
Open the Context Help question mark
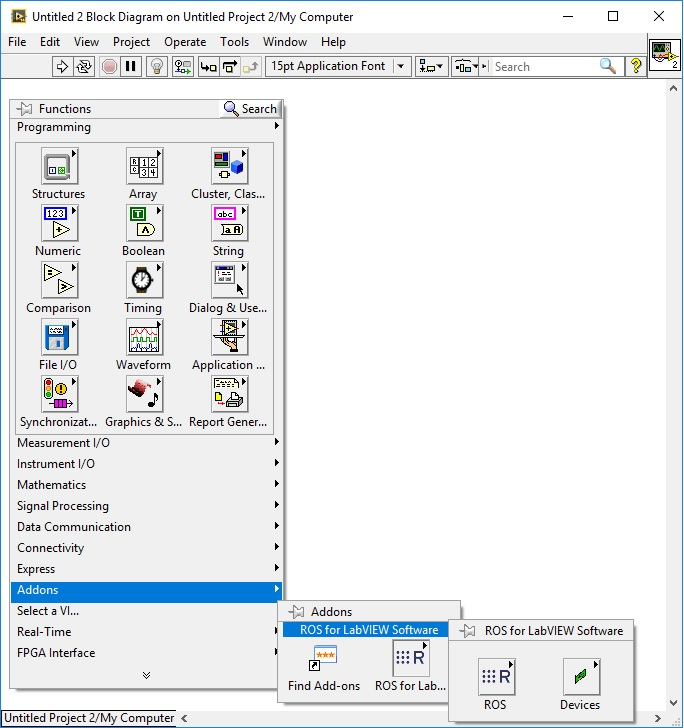tap(635, 66)
